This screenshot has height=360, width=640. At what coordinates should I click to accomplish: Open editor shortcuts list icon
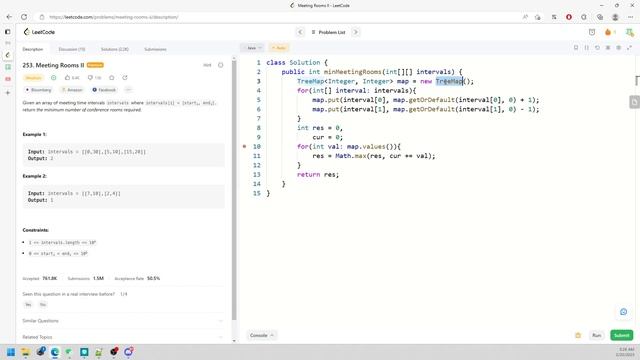[608, 48]
